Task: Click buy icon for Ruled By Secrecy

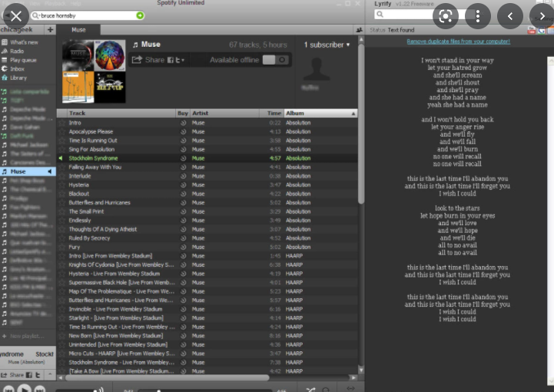Action: click(183, 238)
